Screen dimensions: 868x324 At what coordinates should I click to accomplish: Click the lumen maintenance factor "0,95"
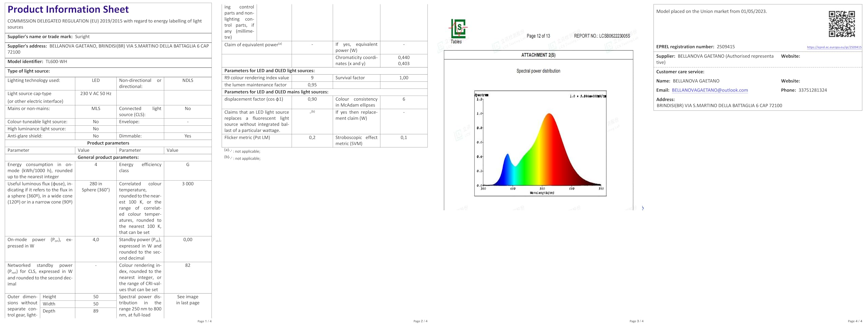pos(312,85)
